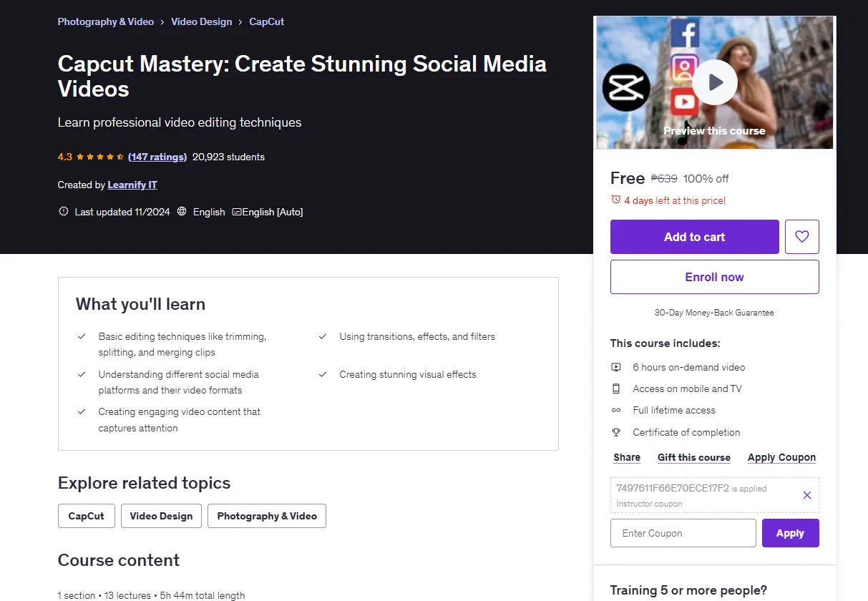Image resolution: width=868 pixels, height=601 pixels.
Task: Click 'Last updated 11/2024' text
Action: tap(122, 212)
